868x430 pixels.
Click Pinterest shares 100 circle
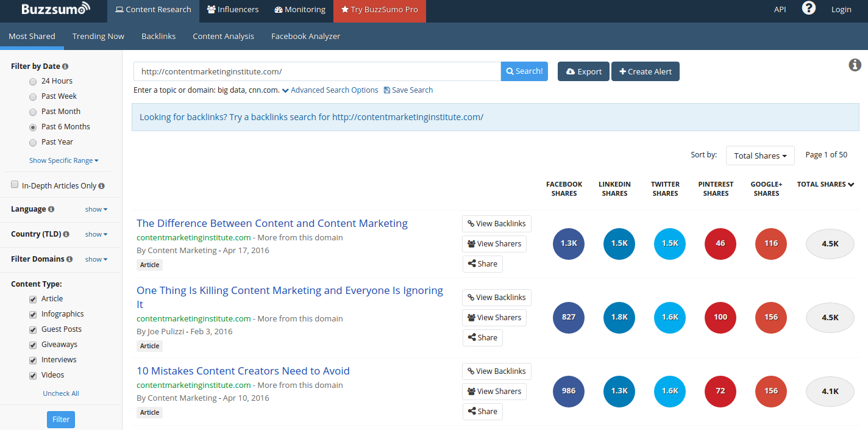[720, 317]
